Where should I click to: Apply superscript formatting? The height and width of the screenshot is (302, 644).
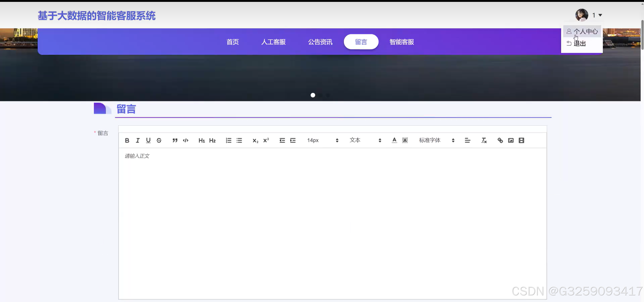click(x=266, y=140)
